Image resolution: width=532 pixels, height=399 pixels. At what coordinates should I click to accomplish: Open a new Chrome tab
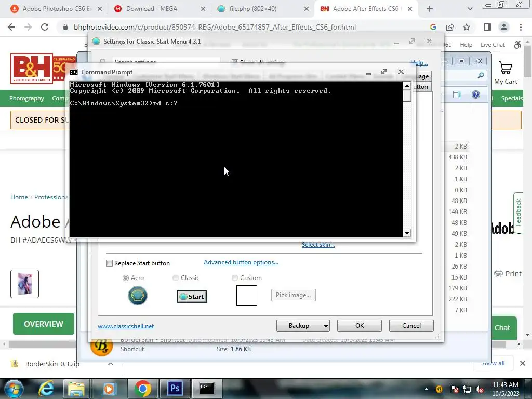[x=430, y=9]
